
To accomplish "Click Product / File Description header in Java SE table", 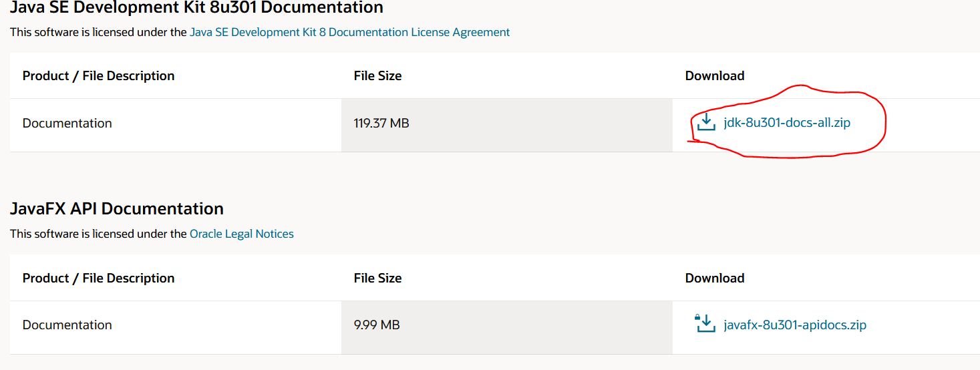I will [98, 76].
